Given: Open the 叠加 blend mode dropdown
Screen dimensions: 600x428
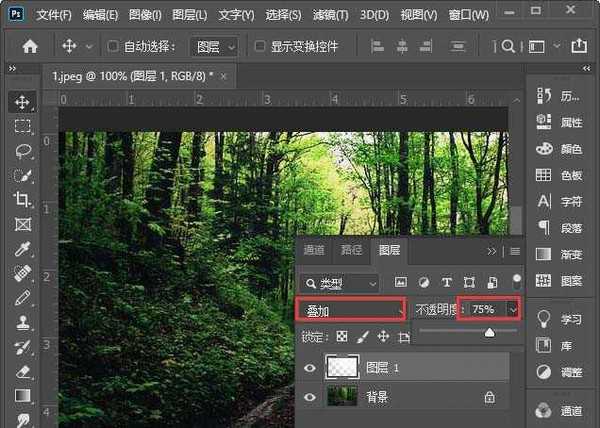Looking at the screenshot, I should (351, 311).
